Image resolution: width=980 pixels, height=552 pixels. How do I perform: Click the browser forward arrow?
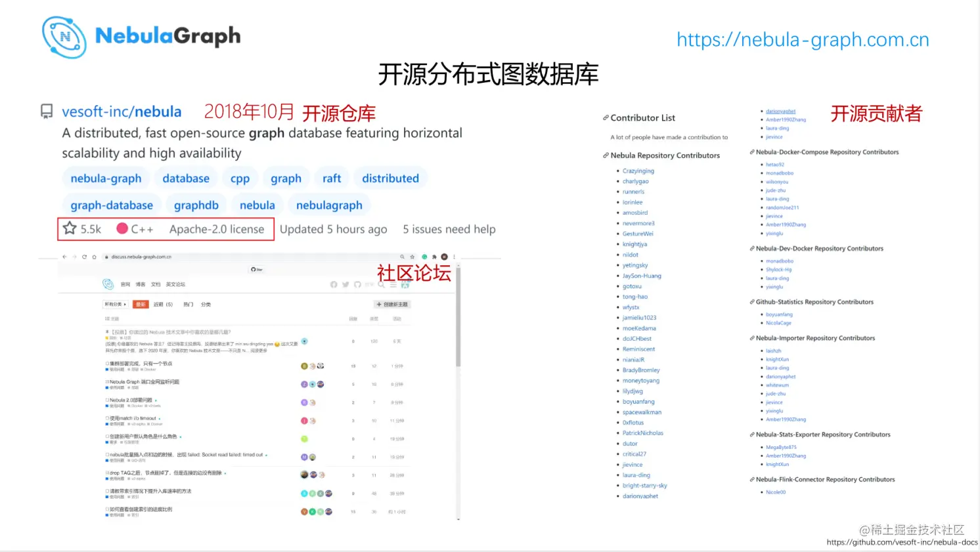click(73, 257)
